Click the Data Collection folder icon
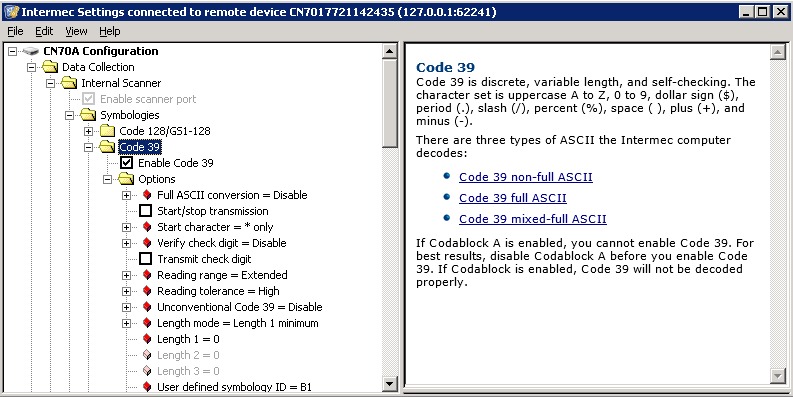This screenshot has height=397, width=793. point(50,67)
